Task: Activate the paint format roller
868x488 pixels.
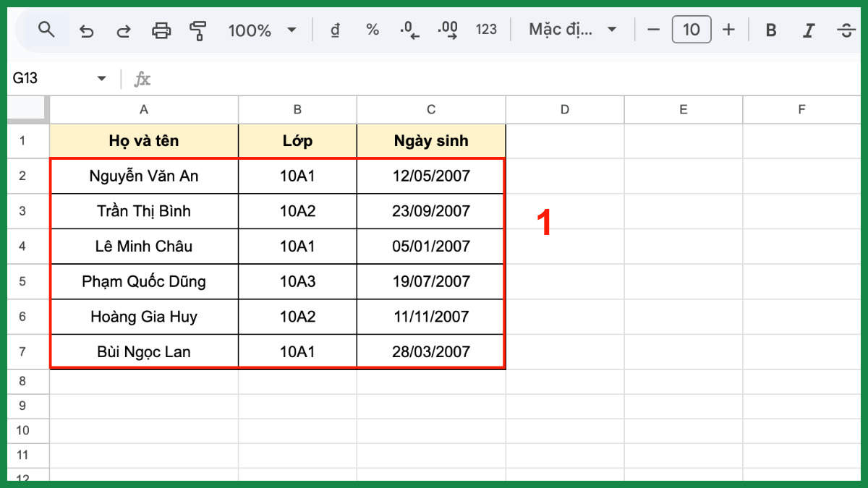Action: point(198,30)
